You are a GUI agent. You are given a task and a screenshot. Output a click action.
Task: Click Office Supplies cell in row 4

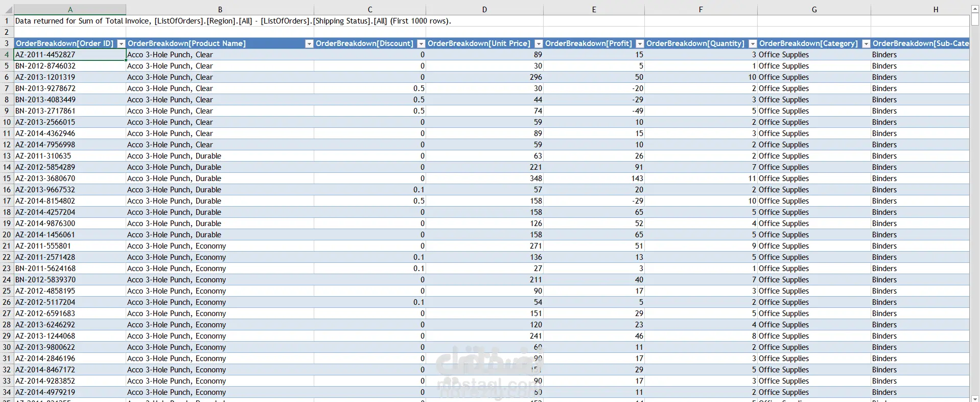tap(814, 55)
